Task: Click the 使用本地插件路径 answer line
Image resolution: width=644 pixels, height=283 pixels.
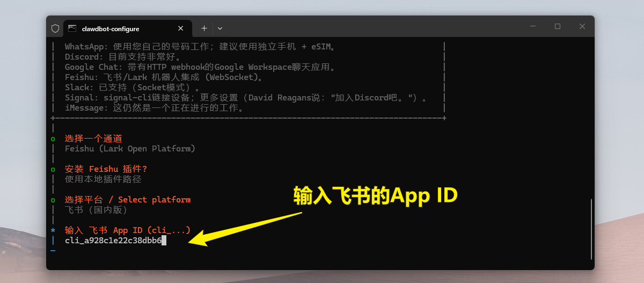Action: click(103, 179)
